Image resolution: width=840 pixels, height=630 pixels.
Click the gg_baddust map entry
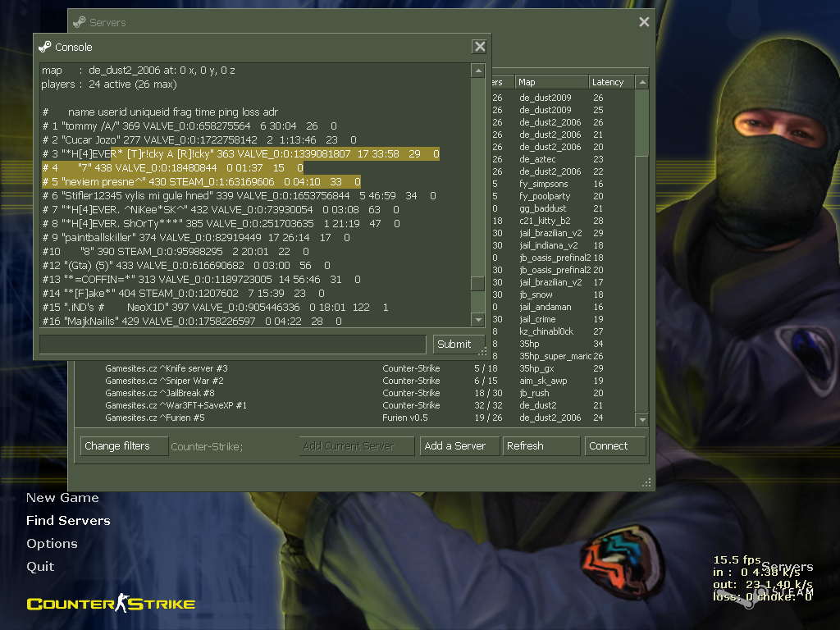[542, 208]
